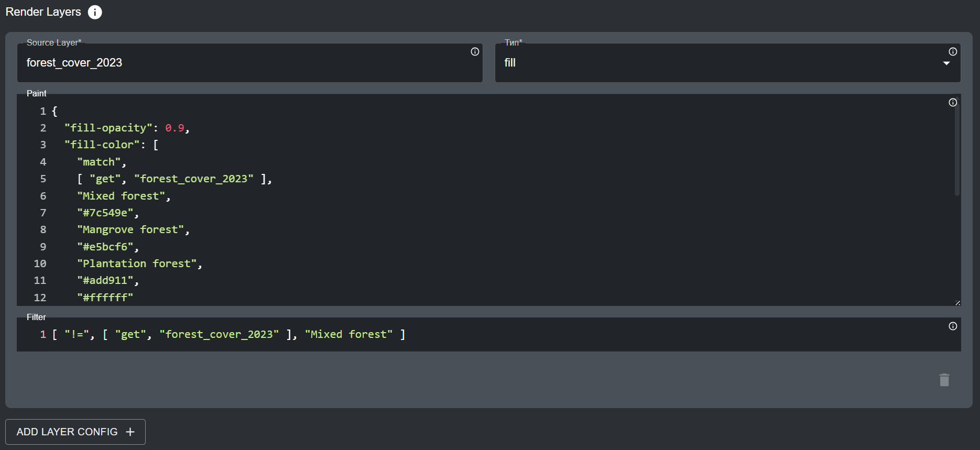
Task: Click the Render Layers info icon
Action: (x=95, y=12)
